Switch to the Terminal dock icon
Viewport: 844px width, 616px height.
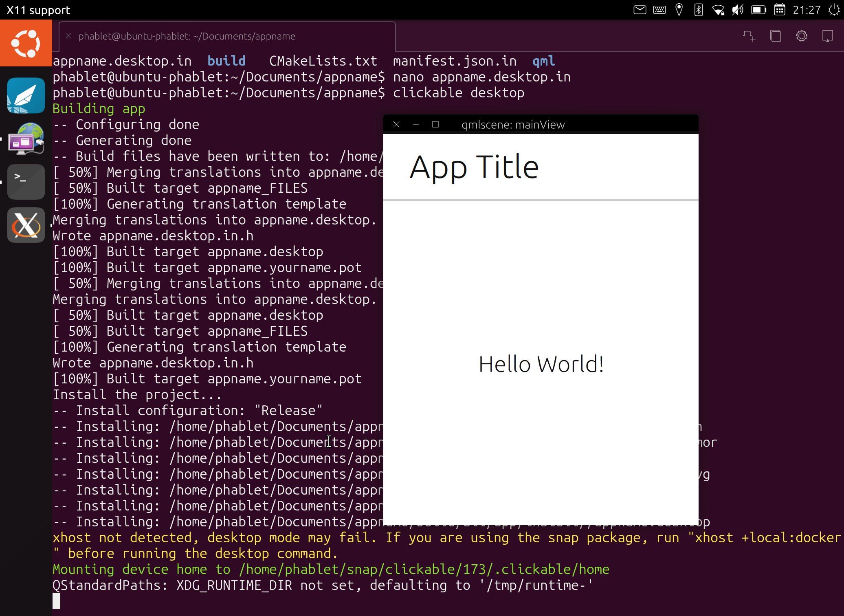(26, 182)
